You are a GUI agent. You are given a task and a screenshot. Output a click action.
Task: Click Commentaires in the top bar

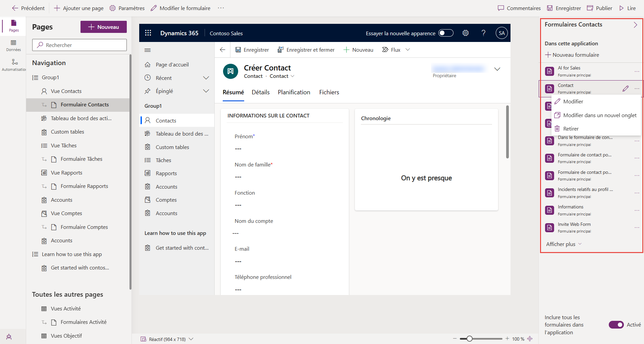coord(519,8)
